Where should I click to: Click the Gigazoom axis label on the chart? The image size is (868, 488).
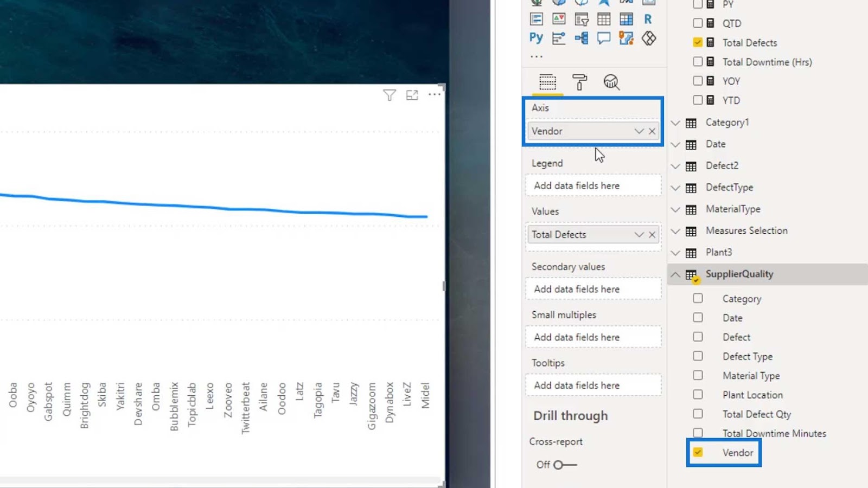[x=372, y=406]
